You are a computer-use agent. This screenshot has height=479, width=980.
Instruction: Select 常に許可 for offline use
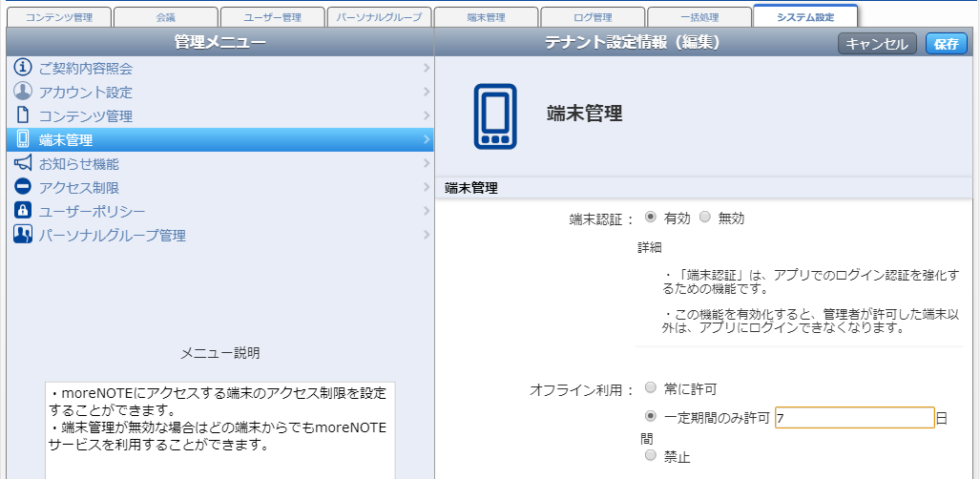click(651, 387)
